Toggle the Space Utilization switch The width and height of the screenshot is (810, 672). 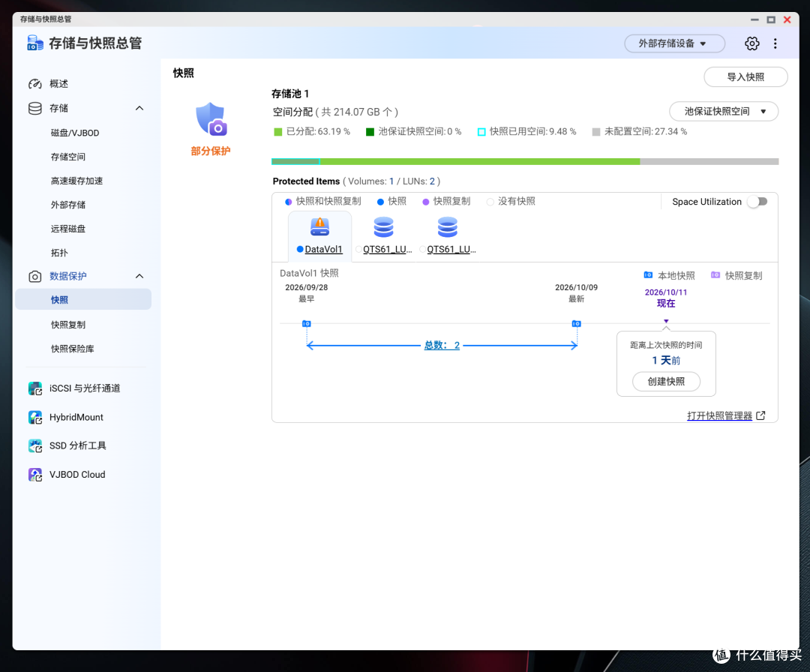(757, 202)
